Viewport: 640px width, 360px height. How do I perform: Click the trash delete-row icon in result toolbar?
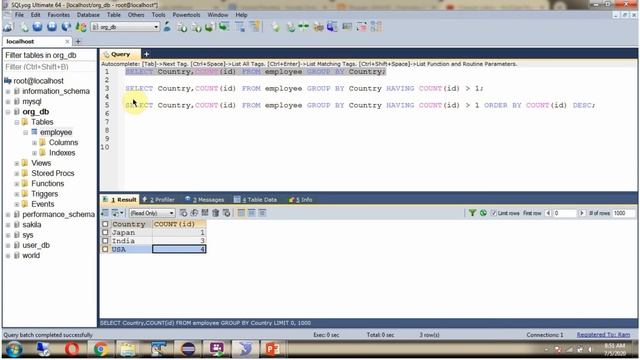216,213
